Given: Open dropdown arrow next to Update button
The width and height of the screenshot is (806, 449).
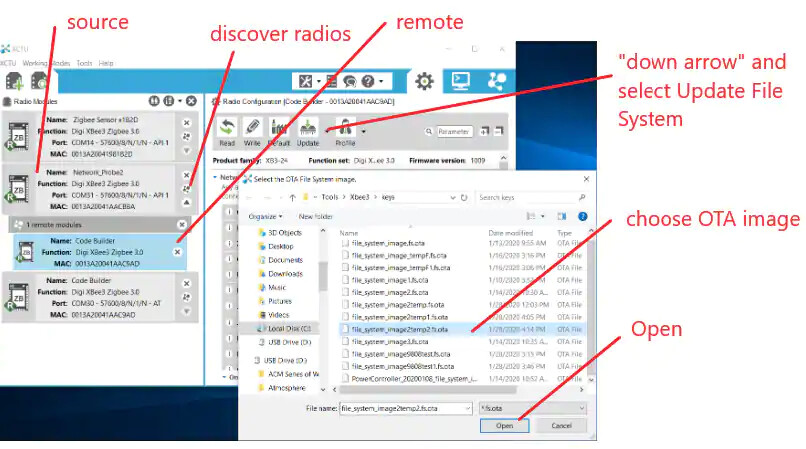Looking at the screenshot, I should point(327,131).
